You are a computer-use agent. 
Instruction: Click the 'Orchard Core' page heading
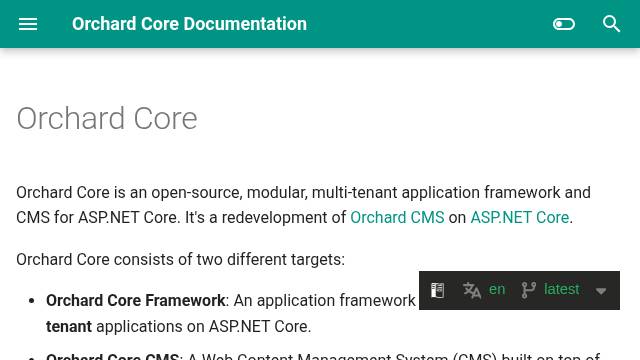[107, 119]
